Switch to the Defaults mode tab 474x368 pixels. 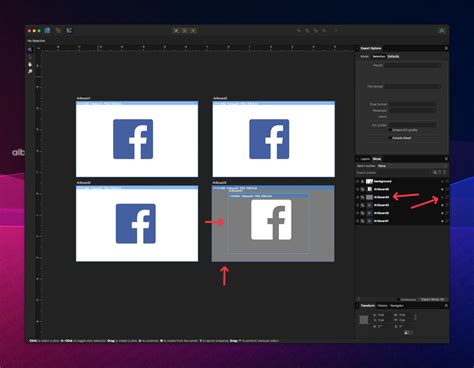tap(393, 56)
